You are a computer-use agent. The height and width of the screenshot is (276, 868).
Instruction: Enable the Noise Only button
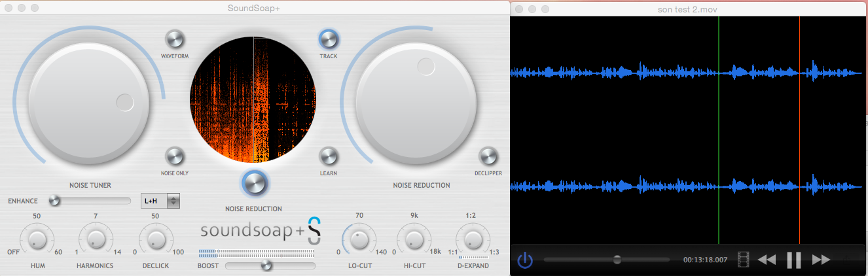[174, 157]
